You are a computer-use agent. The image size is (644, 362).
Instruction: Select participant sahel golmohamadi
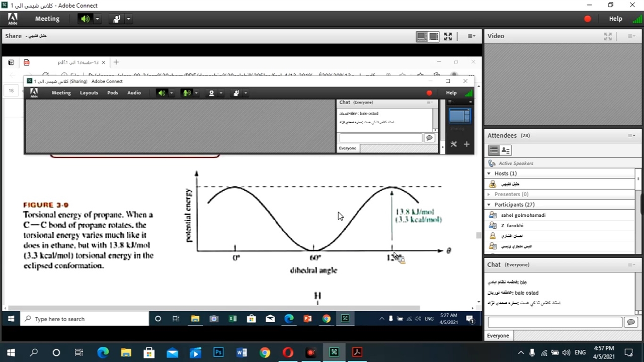pos(523,215)
